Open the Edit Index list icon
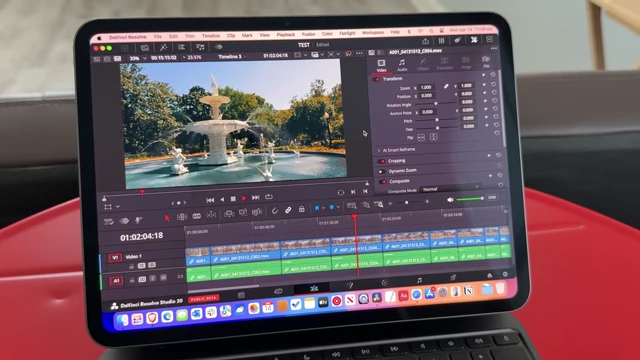This screenshot has width=640, height=360. [181, 47]
